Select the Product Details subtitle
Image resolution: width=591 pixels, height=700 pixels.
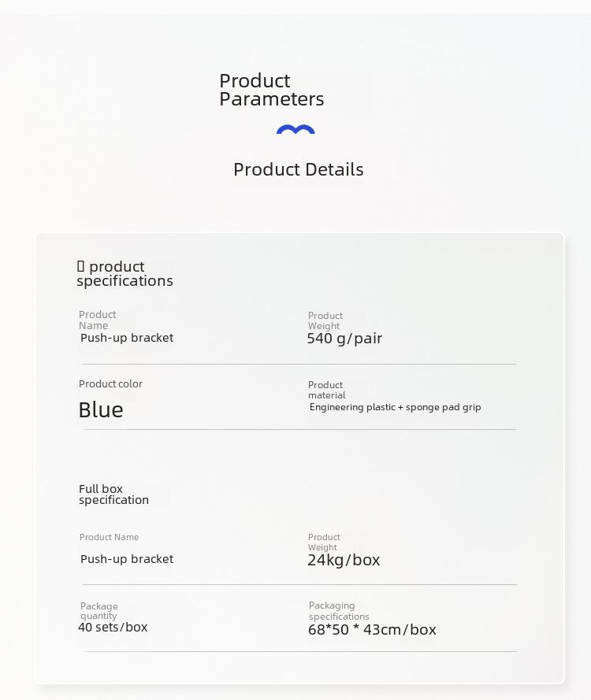[299, 169]
